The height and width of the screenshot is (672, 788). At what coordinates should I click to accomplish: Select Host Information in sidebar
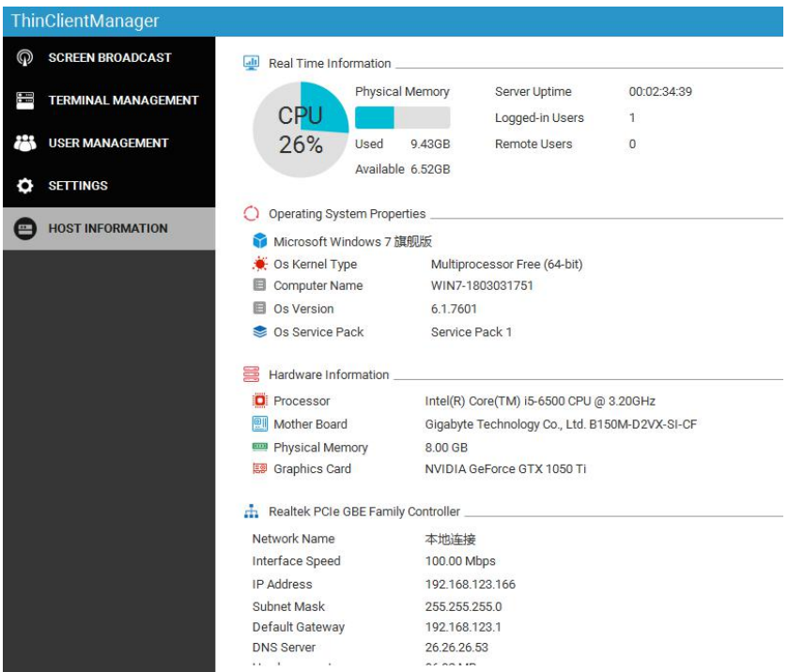coord(108,228)
